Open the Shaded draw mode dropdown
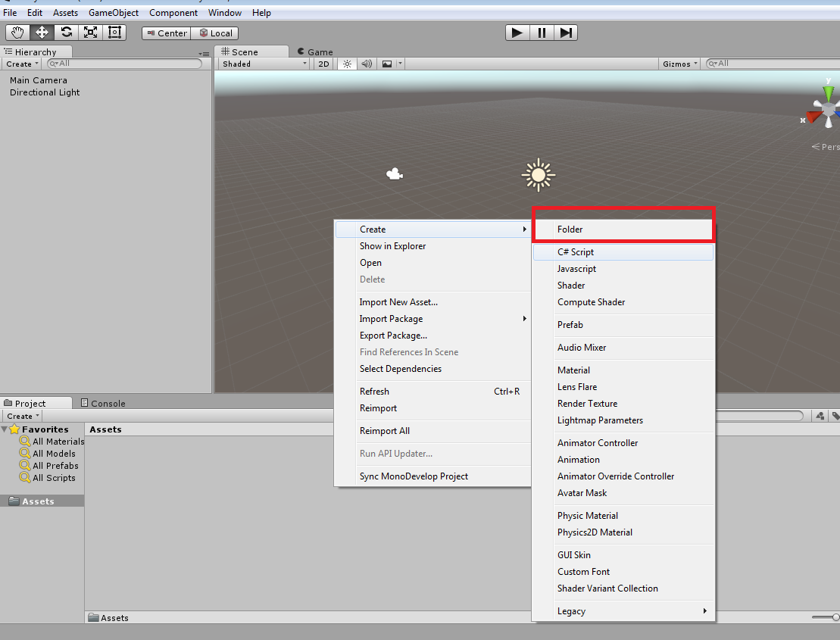 tap(264, 64)
